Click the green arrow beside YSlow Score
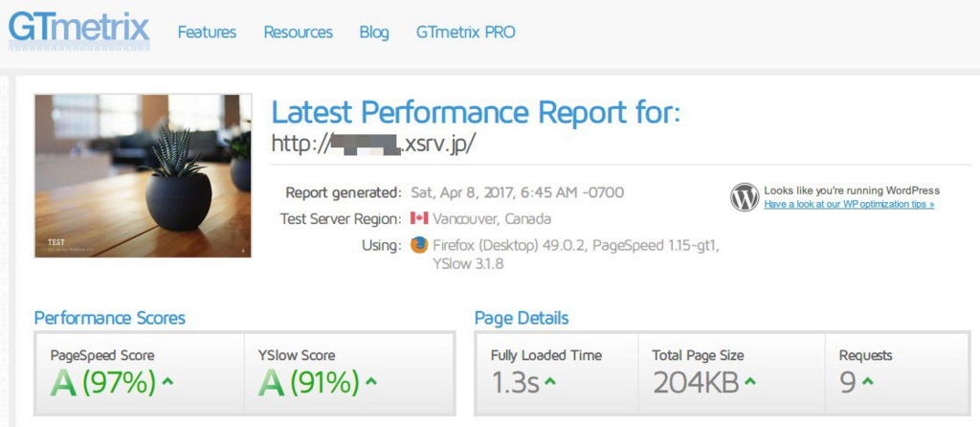 [x=371, y=381]
